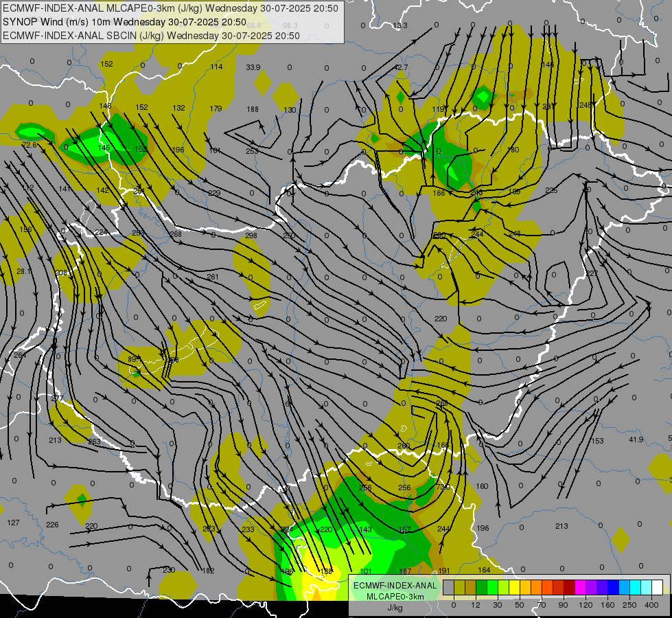Viewport: 672px width, 618px height.
Task: Click the map value 227
Action: click(592, 273)
